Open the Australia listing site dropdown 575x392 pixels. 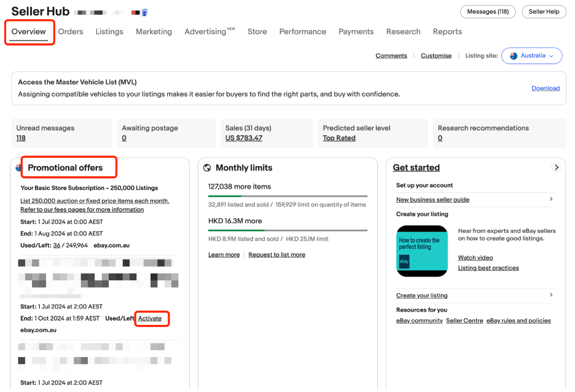click(x=531, y=56)
